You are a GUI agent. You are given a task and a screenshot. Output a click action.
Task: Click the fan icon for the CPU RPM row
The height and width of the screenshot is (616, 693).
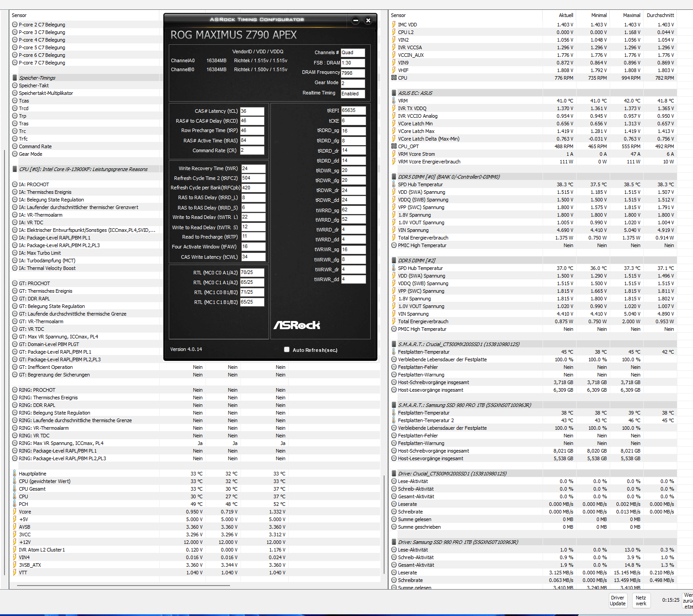(394, 78)
